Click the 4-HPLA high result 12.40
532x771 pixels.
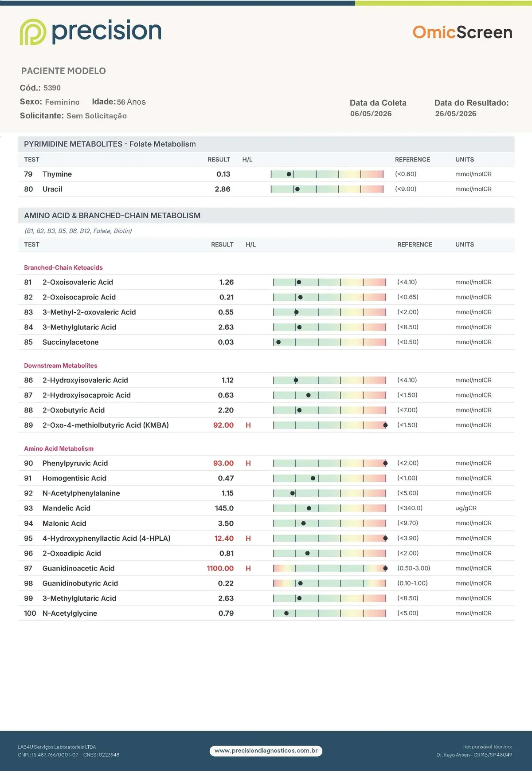[224, 538]
